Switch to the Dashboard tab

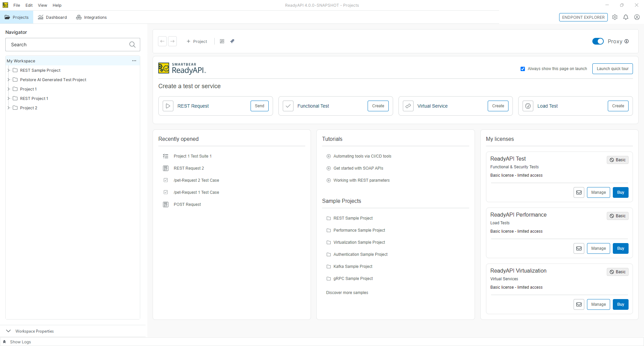[x=52, y=17]
